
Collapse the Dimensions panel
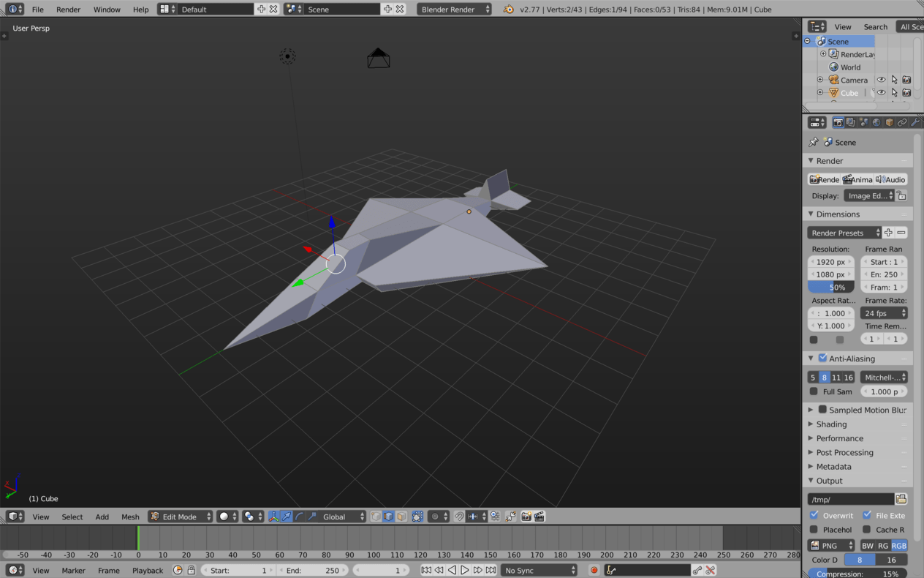coord(811,214)
